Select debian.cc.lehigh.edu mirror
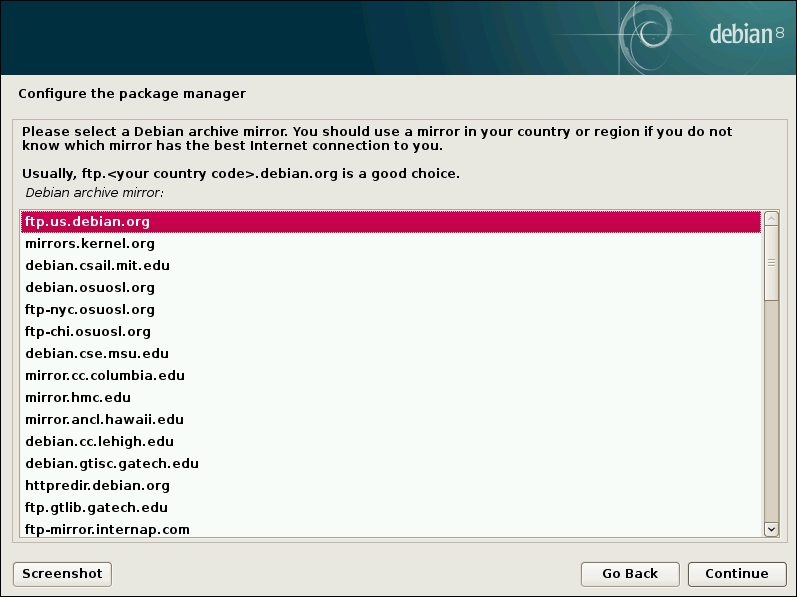 pyautogui.click(x=391, y=442)
